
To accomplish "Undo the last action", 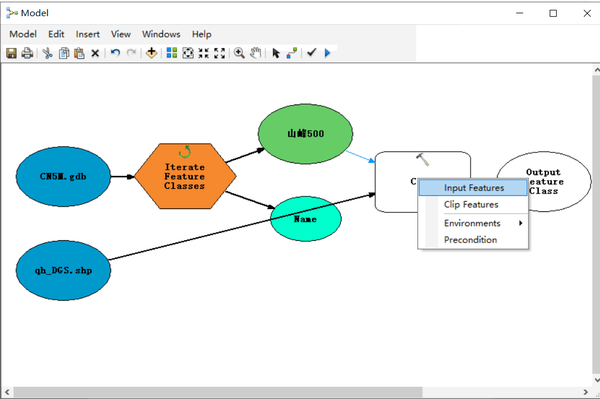I will pos(115,53).
